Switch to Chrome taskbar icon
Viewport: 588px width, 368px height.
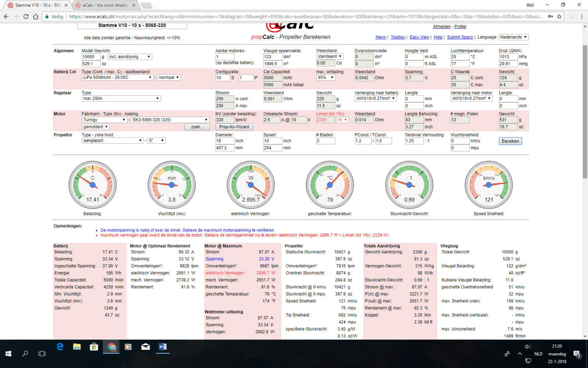pos(111,347)
